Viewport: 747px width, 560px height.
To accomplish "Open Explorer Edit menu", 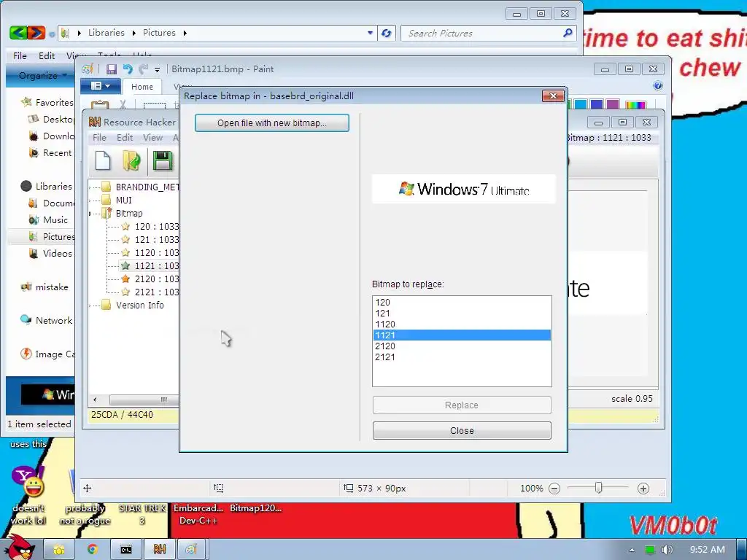I will (x=47, y=55).
